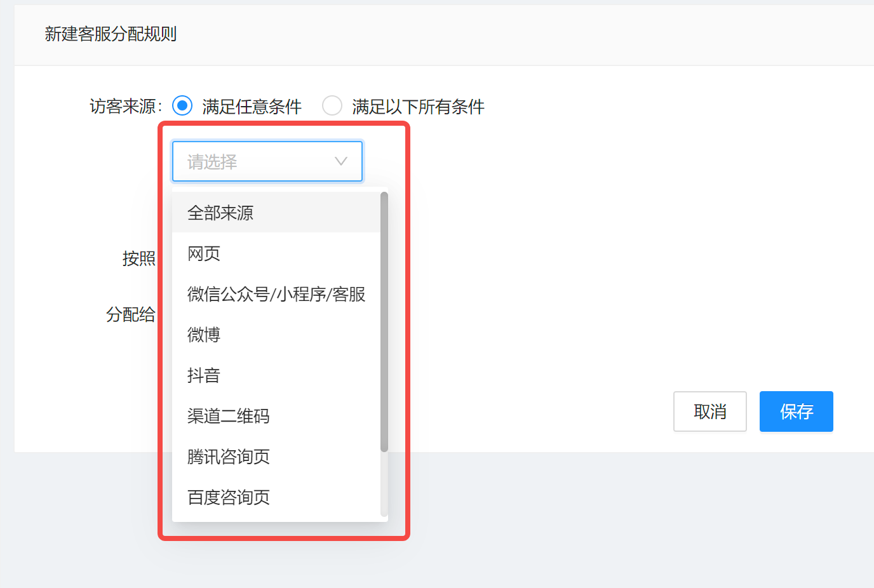874x588 pixels.
Task: Click the 分配给 label text
Action: click(131, 314)
